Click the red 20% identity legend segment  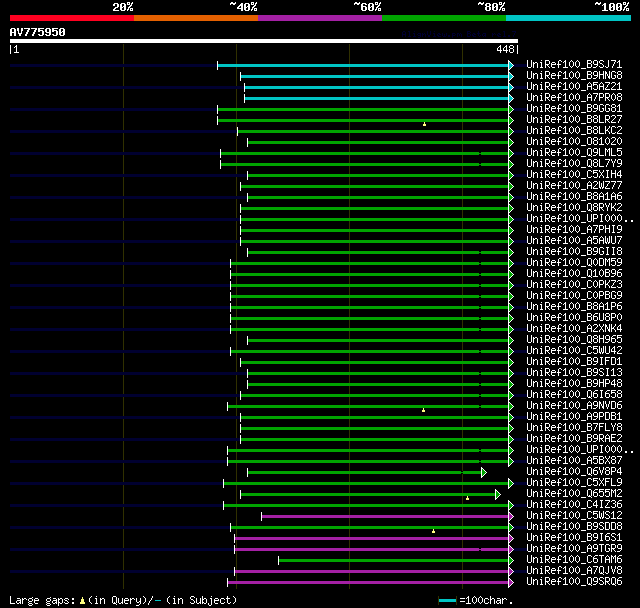point(72,18)
